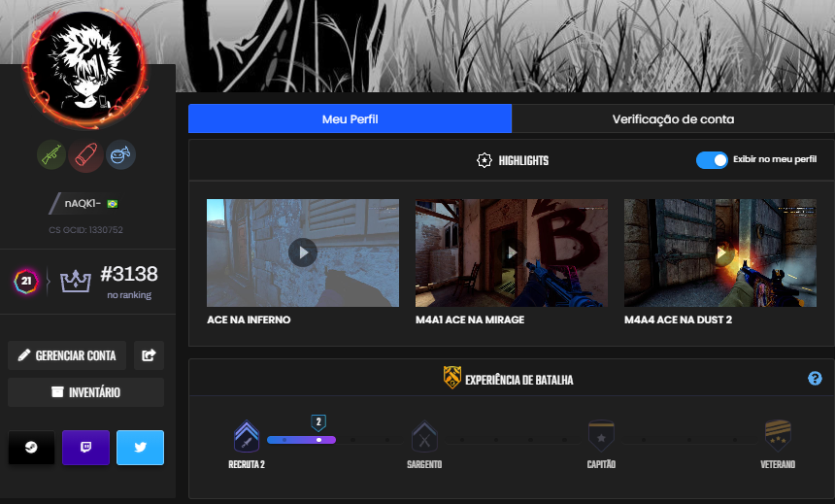Click the crown ranking icon
835x504 pixels.
tap(76, 281)
